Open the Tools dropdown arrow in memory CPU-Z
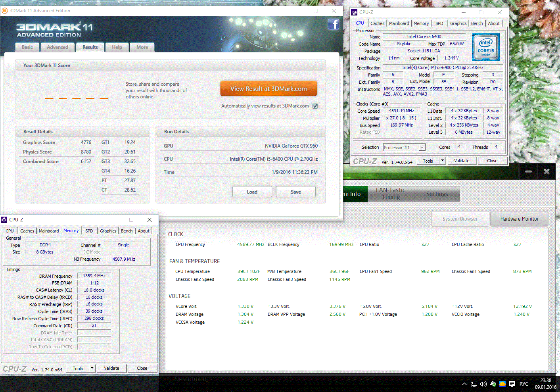Viewport: 560px width, 392px height. pyautogui.click(x=92, y=368)
